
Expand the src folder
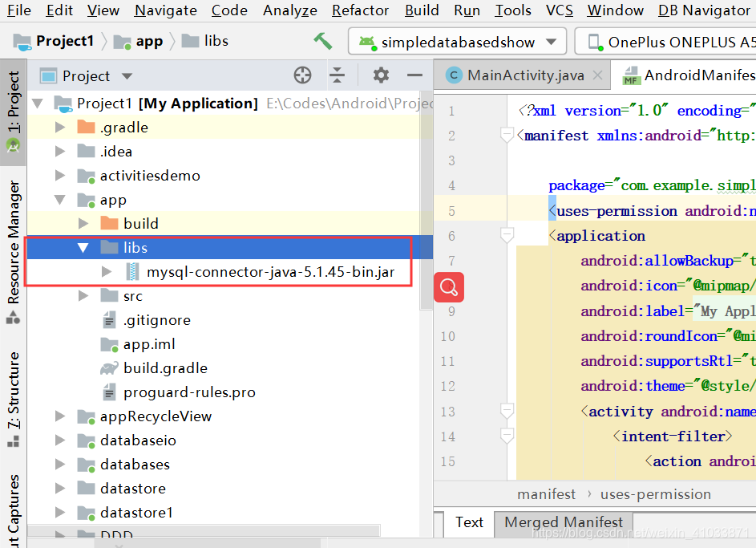83,296
